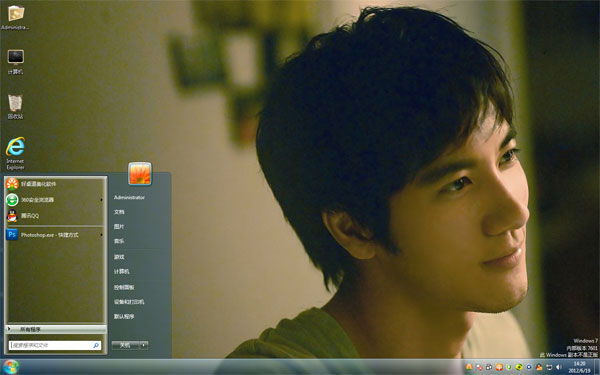
Task: Expand Photoshop.exe jump list arrow
Action: 101,235
